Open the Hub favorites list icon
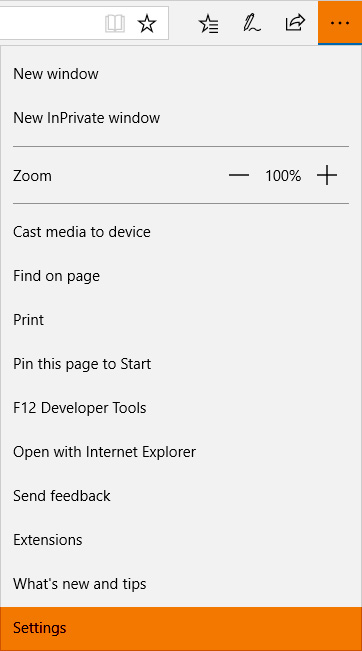 [x=208, y=24]
